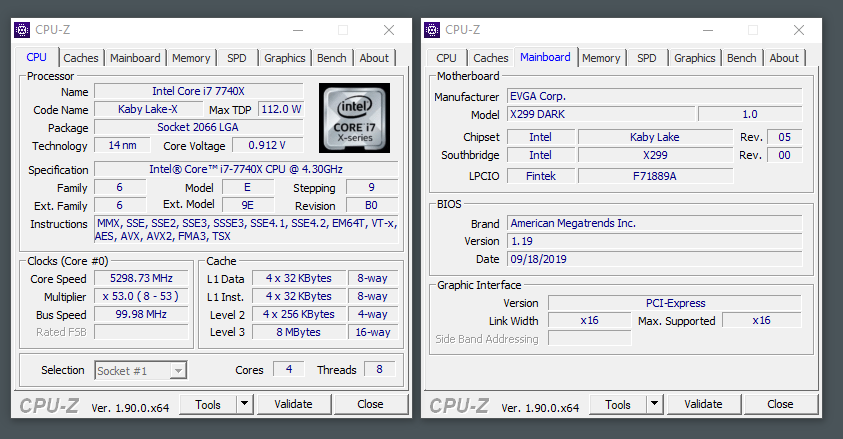Select the CPU tab in left window
The width and height of the screenshot is (843, 439).
[x=37, y=57]
